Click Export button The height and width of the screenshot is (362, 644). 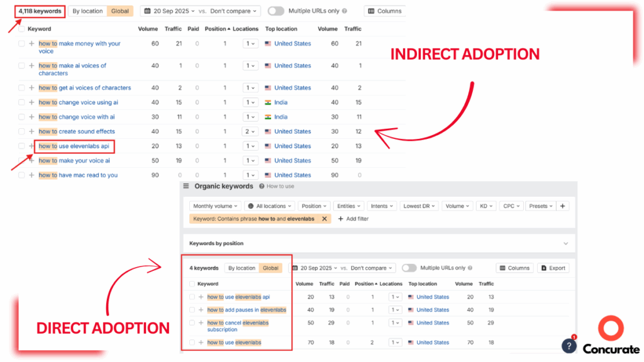(x=553, y=268)
